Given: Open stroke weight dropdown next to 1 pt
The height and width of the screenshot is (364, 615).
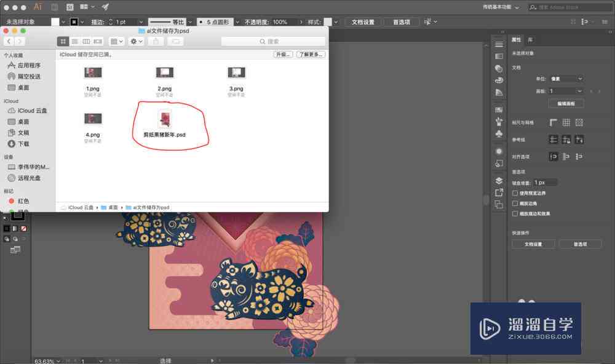Looking at the screenshot, I should [x=140, y=22].
